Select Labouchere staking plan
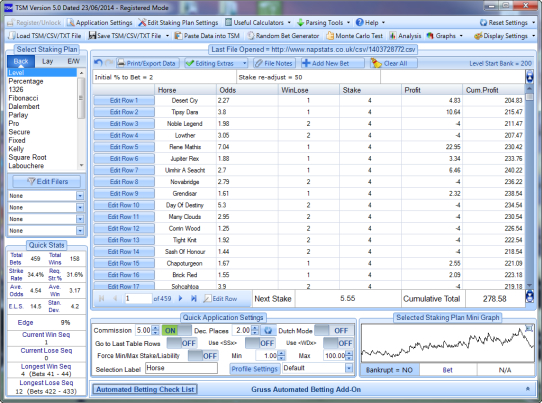The height and width of the screenshot is (403, 542). pyautogui.click(x=26, y=166)
